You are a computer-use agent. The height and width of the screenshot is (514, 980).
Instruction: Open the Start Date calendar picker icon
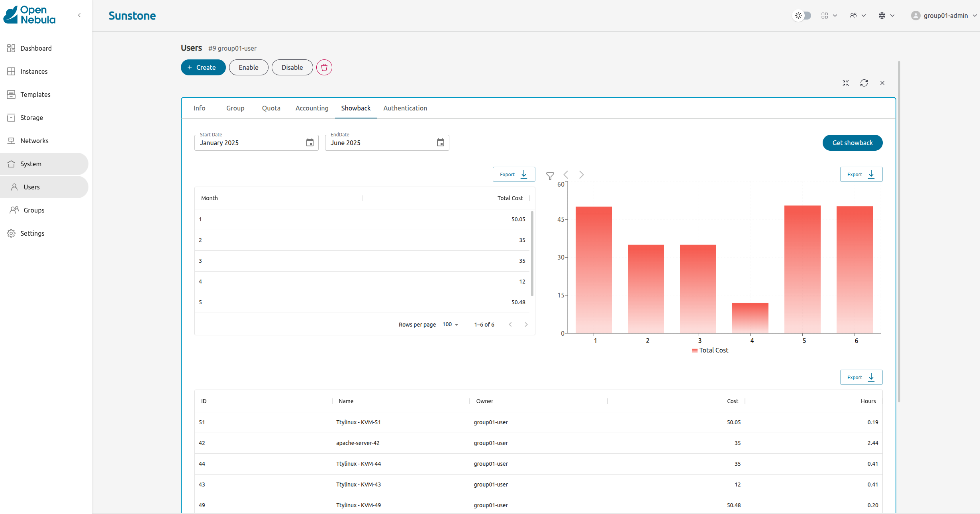tap(310, 143)
